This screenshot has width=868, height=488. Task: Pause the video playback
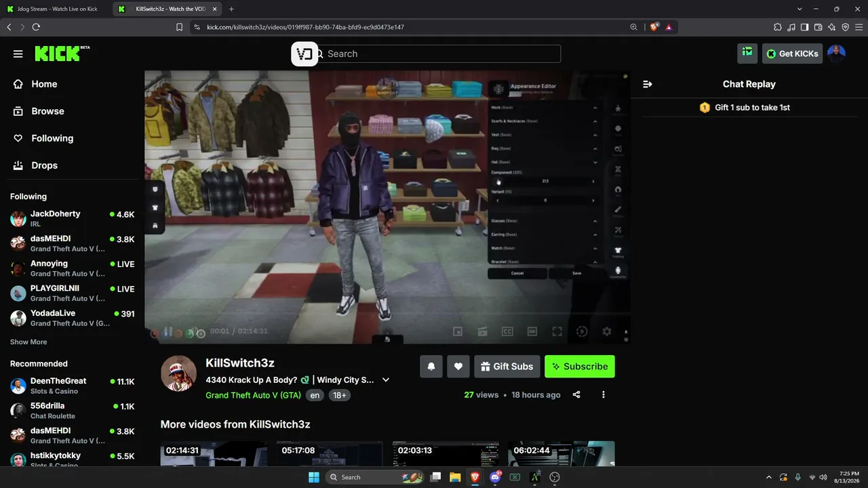(167, 332)
